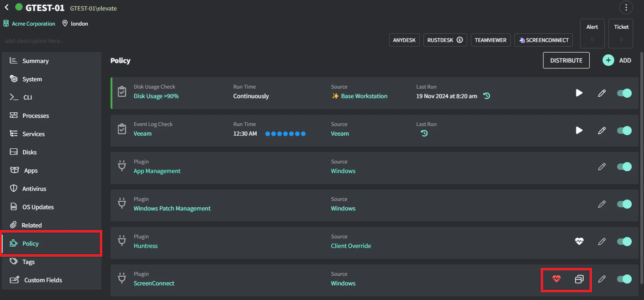The image size is (644, 300).
Task: Click the ScreenConnect plug icon
Action: (x=122, y=279)
